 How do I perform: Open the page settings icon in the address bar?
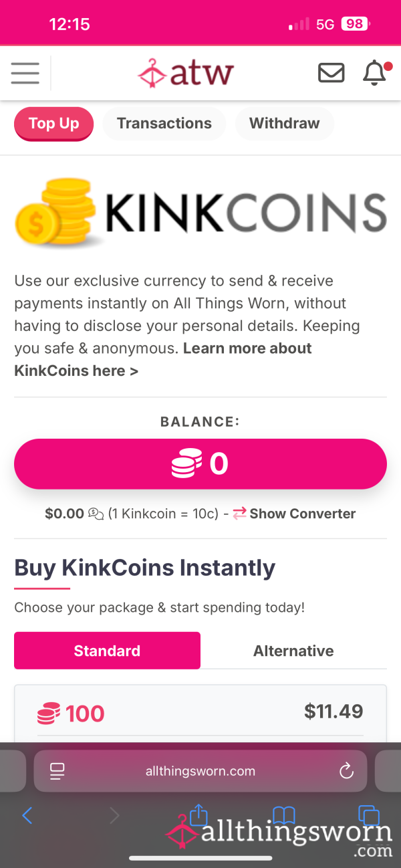(x=57, y=771)
